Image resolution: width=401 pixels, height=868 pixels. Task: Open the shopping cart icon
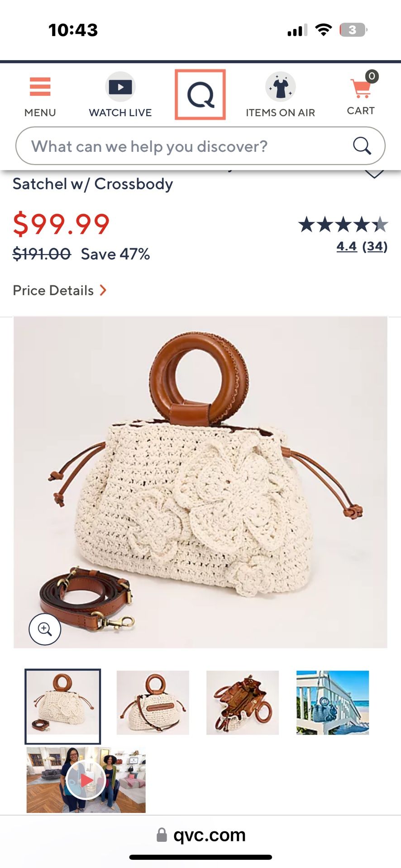361,88
